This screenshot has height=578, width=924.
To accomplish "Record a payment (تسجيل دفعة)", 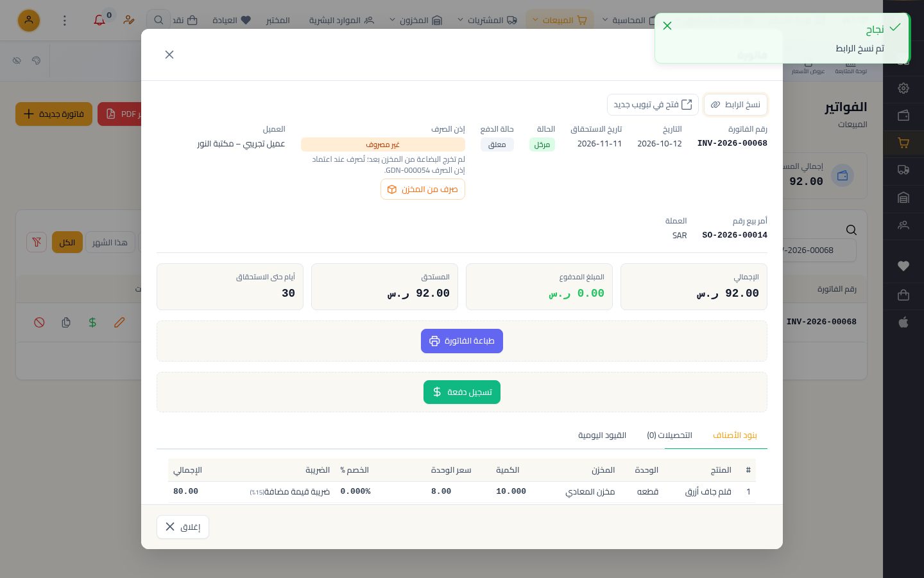I will (462, 392).
